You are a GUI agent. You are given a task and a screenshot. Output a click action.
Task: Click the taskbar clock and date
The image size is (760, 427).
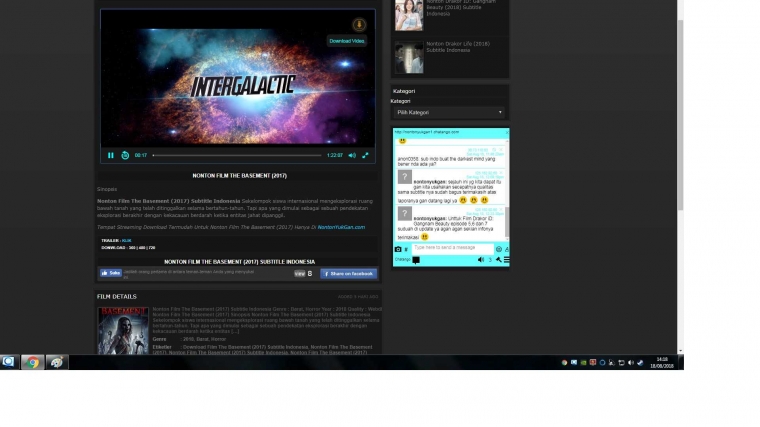tap(662, 363)
